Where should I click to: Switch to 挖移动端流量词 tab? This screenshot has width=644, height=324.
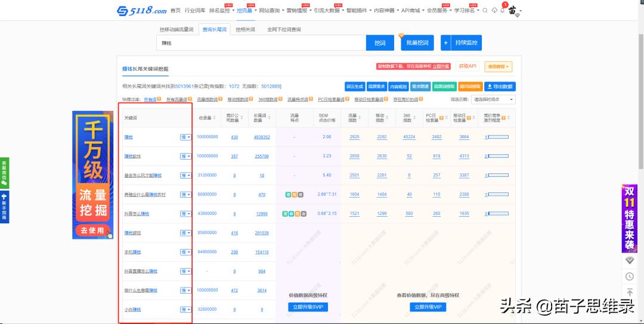(x=177, y=30)
